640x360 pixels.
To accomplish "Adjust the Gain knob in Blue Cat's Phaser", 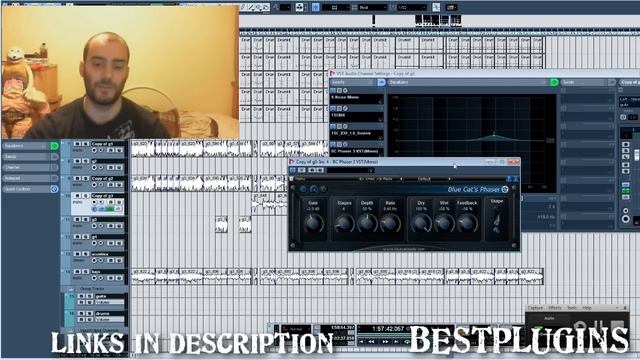I will (x=313, y=223).
